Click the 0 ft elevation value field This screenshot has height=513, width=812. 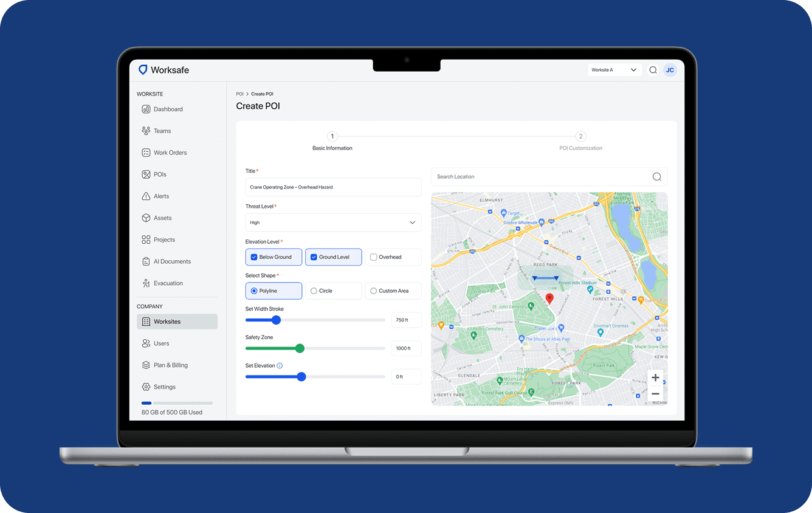[x=406, y=377]
